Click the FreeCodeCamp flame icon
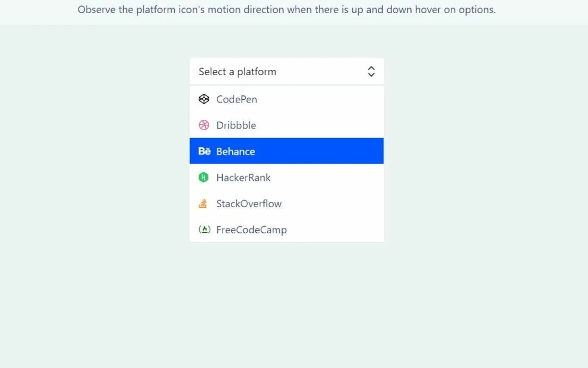 (204, 230)
